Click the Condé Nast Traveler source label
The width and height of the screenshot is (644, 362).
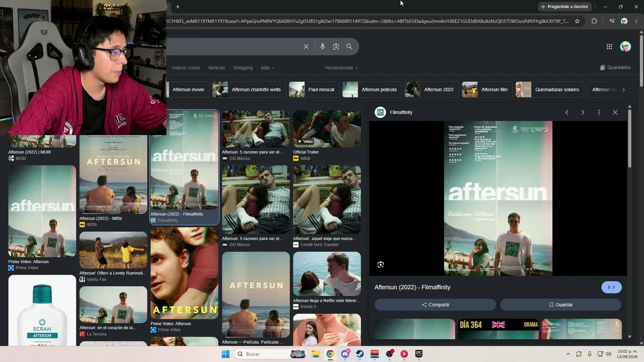click(x=319, y=245)
